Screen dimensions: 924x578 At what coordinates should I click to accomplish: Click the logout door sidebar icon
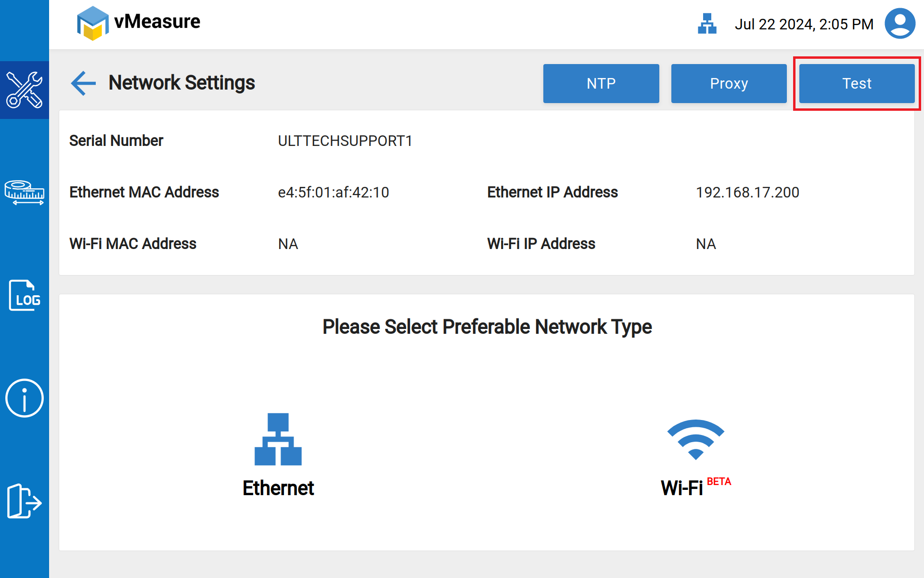pos(24,501)
